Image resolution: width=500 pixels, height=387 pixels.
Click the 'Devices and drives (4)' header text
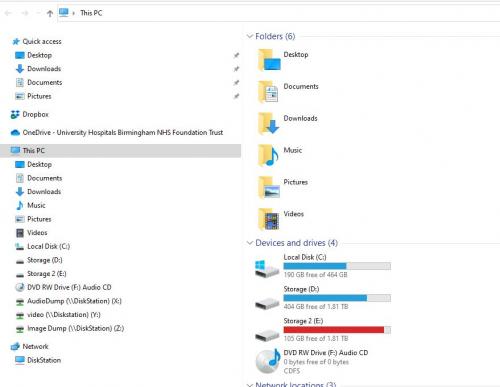[296, 243]
